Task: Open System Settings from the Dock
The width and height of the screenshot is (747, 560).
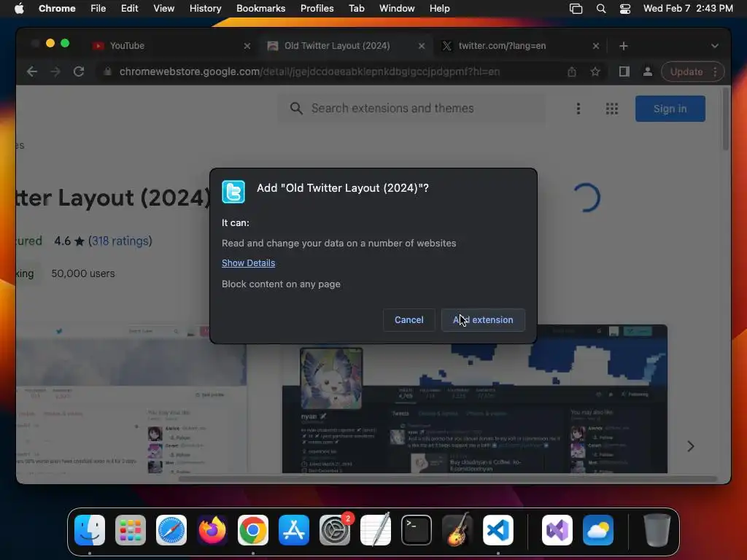Action: 335,530
